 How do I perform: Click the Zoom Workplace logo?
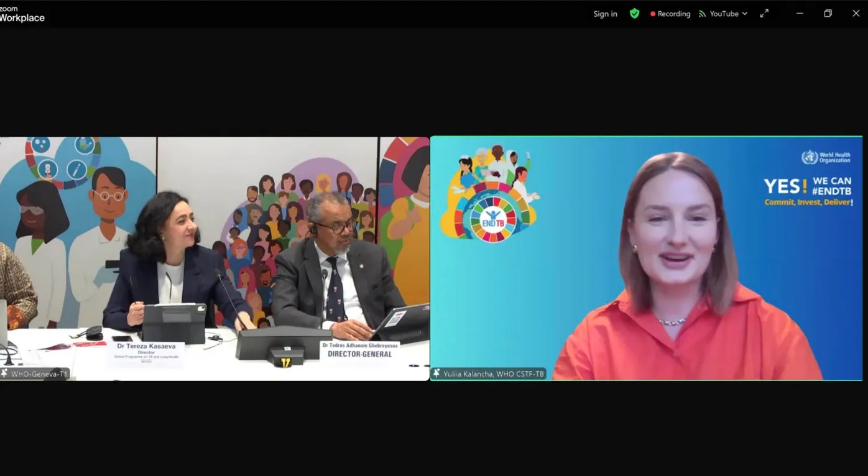[x=22, y=12]
